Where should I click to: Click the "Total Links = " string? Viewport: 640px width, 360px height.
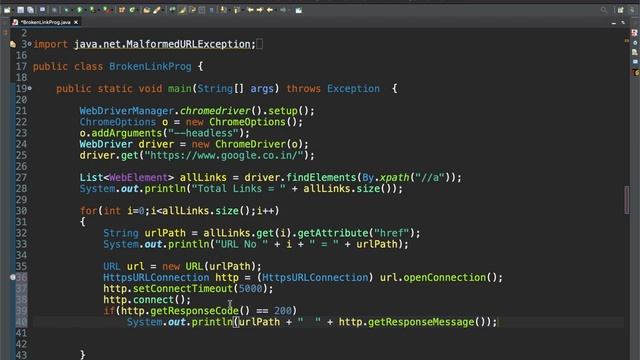point(239,188)
